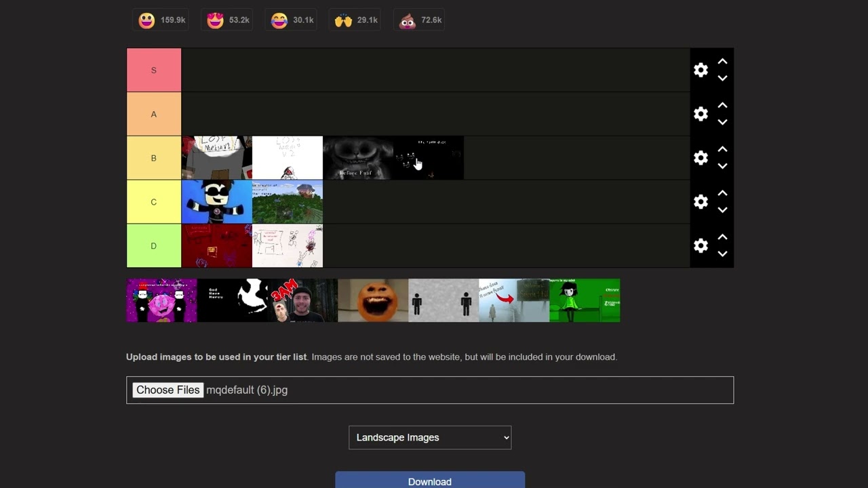Click the grinning face reaction 159.9k
The height and width of the screenshot is (488, 868).
click(161, 20)
